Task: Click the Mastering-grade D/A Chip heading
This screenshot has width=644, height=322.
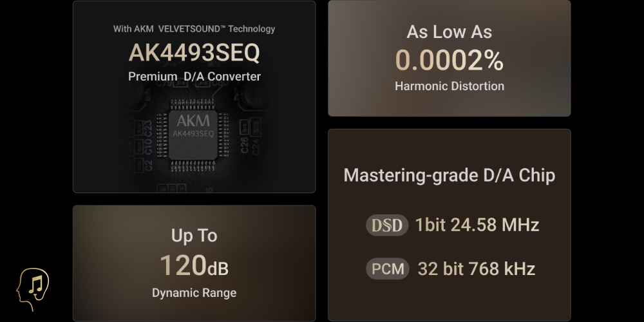Action: pyautogui.click(x=449, y=175)
